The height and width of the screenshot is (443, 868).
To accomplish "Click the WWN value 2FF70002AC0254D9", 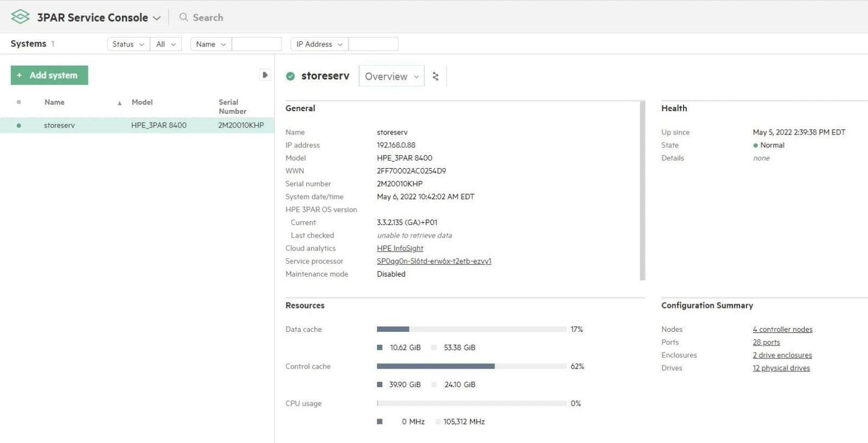I will click(x=411, y=171).
